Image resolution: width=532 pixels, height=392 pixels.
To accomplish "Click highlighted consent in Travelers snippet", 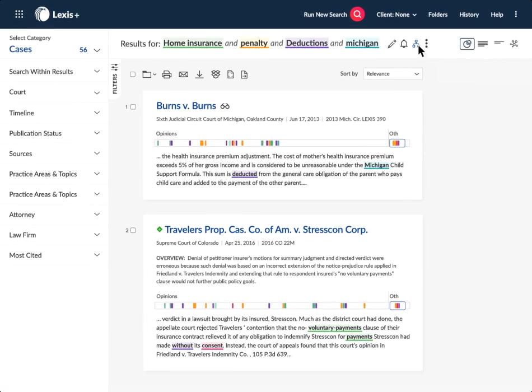I will [x=212, y=346].
